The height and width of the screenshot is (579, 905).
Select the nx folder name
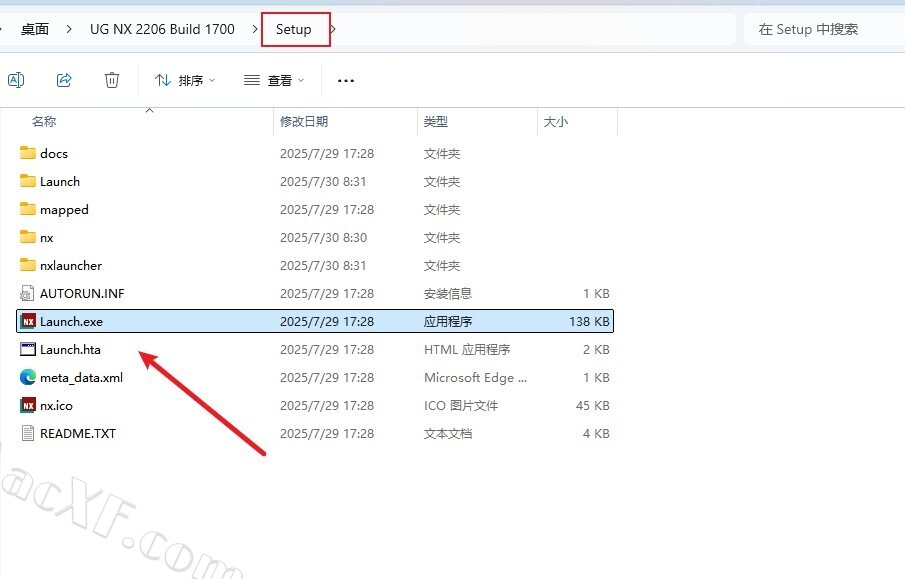47,238
